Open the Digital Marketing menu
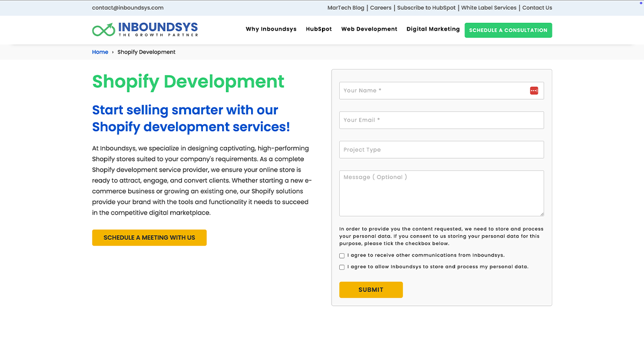The image size is (644, 338). [433, 30]
